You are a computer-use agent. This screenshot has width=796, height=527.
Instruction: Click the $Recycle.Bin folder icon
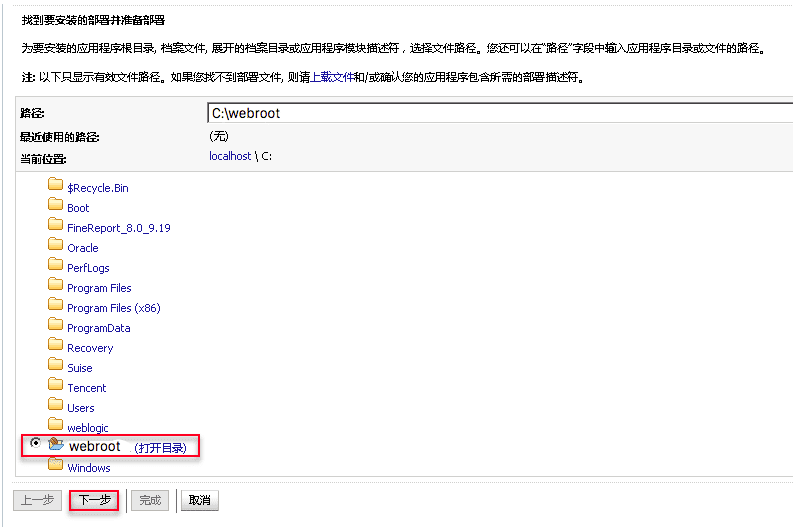click(55, 184)
